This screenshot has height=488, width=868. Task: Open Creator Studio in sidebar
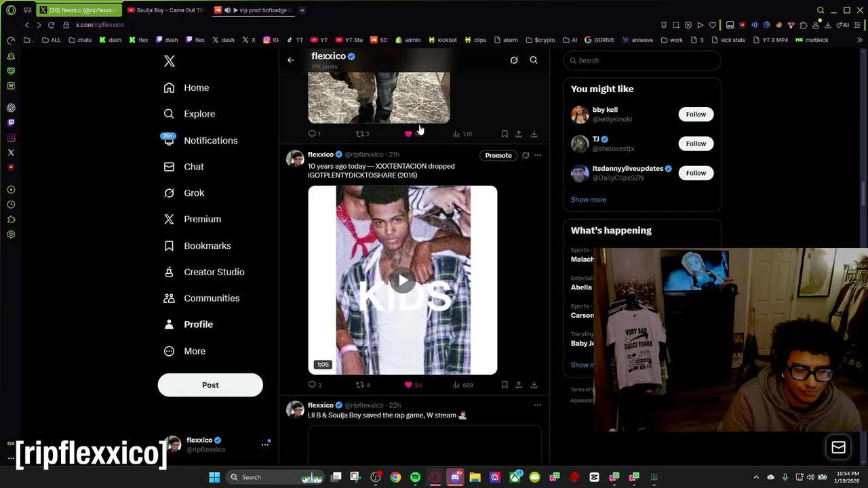(x=204, y=272)
